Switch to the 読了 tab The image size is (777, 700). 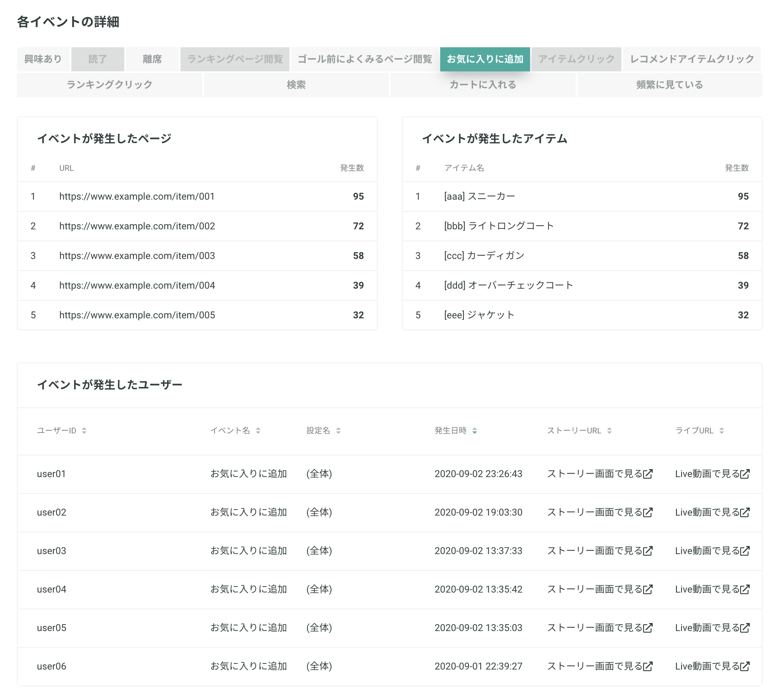(98, 59)
